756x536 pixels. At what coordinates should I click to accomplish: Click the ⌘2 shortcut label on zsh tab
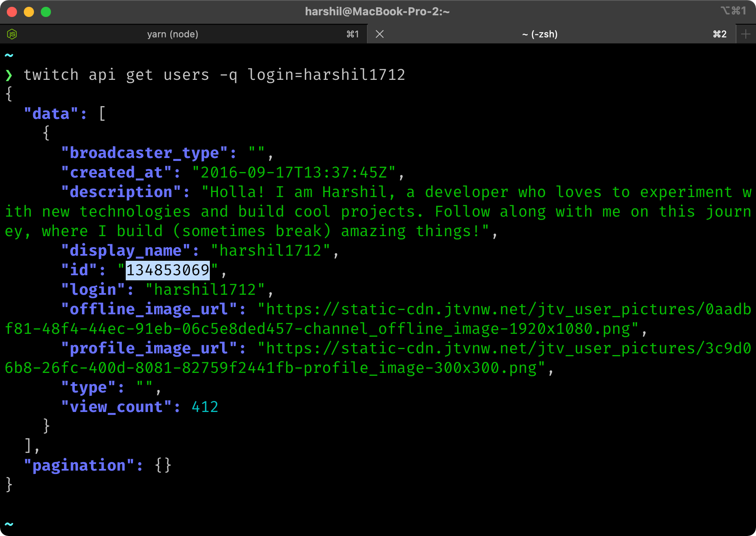pyautogui.click(x=720, y=34)
